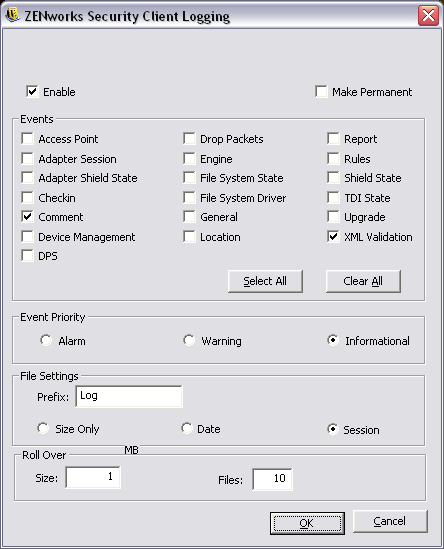Tick the Shield State checkbox
Viewport: 444px width, 549px height.
[x=333, y=178]
